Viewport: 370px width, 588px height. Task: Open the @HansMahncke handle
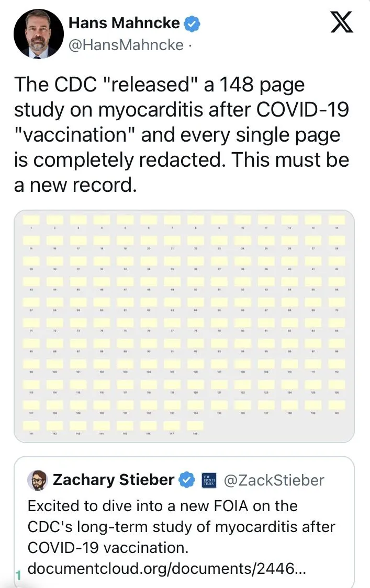tap(126, 45)
